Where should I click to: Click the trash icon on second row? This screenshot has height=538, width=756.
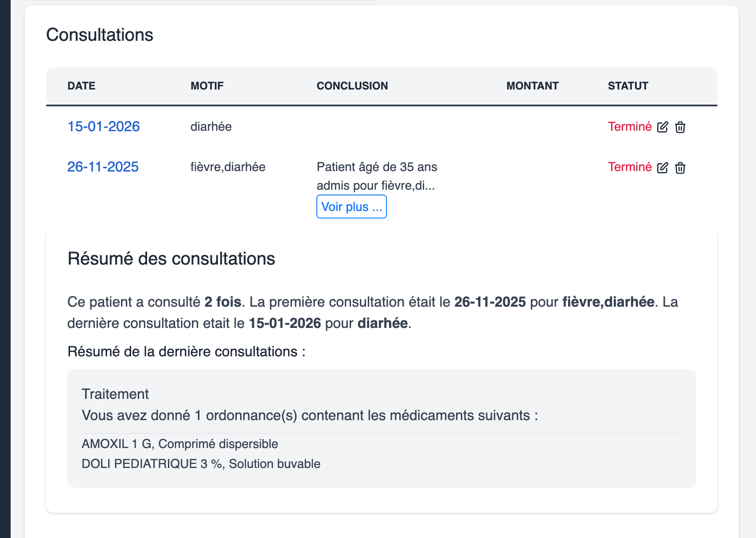(x=681, y=168)
